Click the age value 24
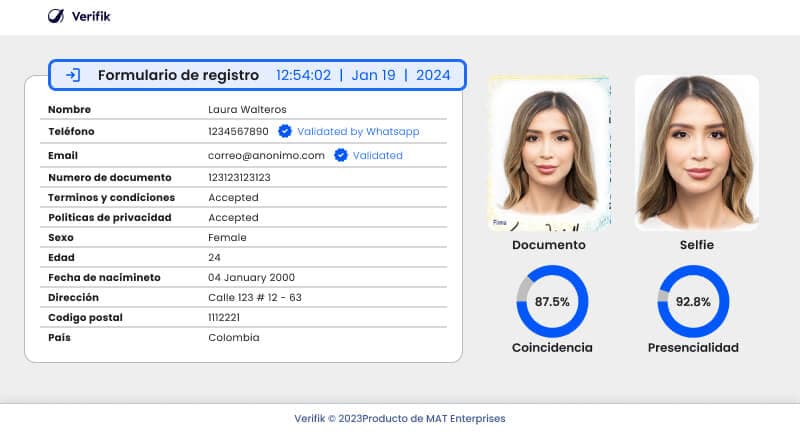This screenshot has height=432, width=800. (x=214, y=257)
